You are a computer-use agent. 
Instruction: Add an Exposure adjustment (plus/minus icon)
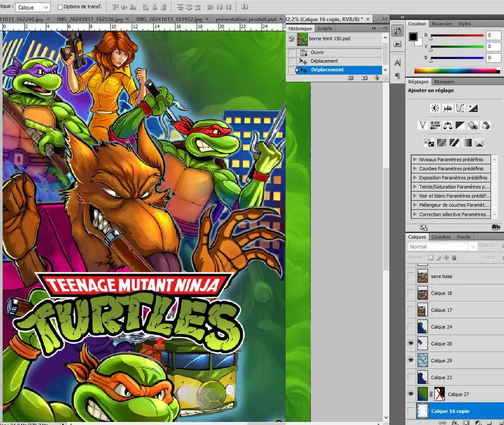473,108
